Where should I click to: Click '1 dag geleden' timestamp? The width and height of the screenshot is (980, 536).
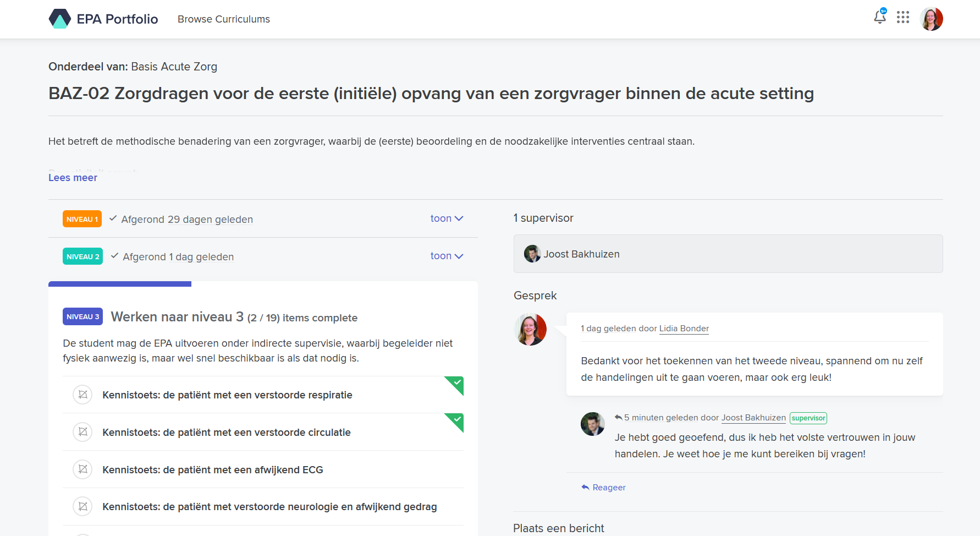coord(608,329)
